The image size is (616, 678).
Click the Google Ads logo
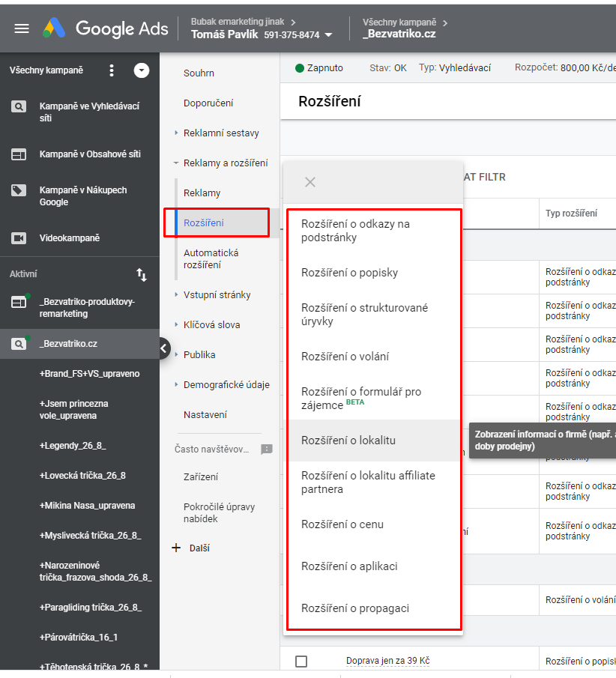pos(105,28)
